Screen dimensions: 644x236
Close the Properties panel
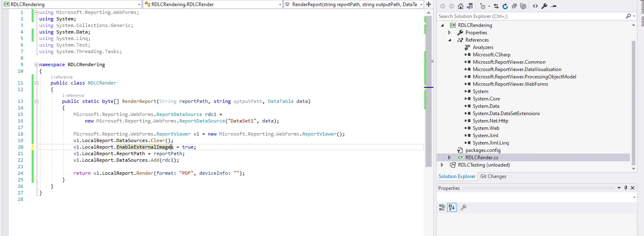coord(633,188)
